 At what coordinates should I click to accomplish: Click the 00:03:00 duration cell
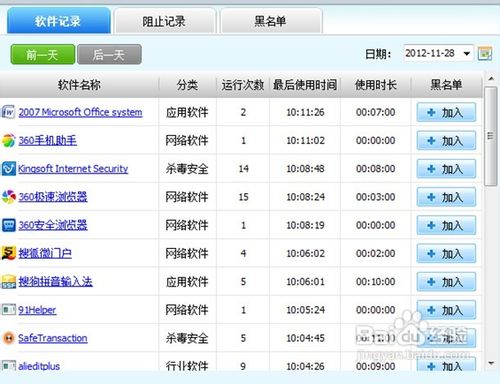[376, 197]
